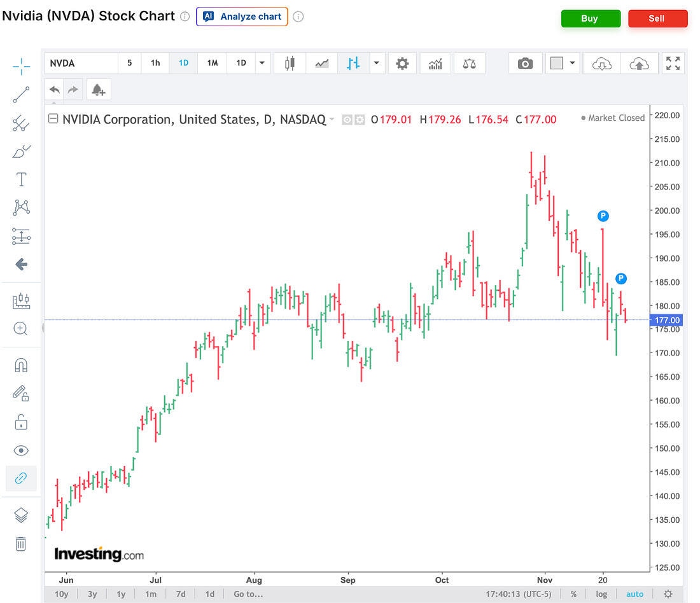The height and width of the screenshot is (603, 700).
Task: Click the redo arrow
Action: pos(73,90)
